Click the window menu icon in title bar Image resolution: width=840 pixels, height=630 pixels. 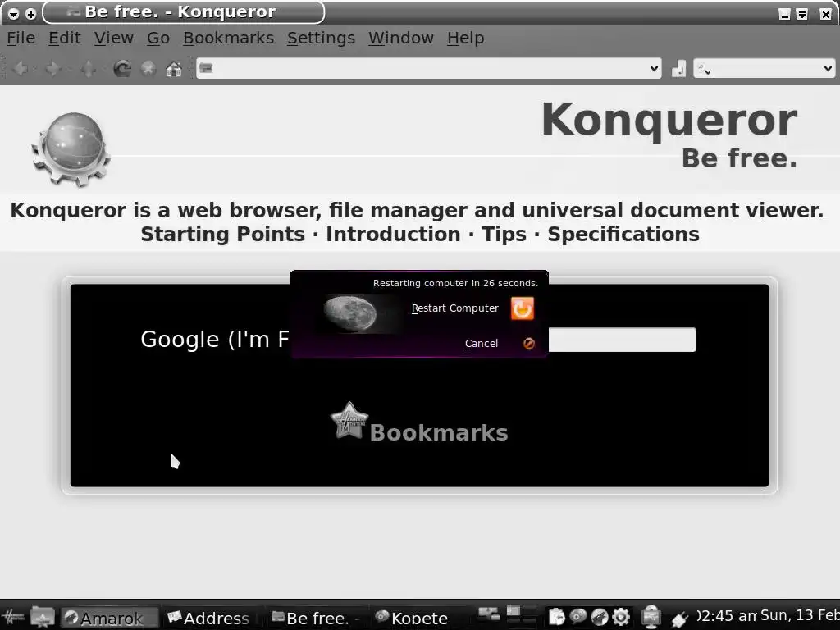coord(14,14)
